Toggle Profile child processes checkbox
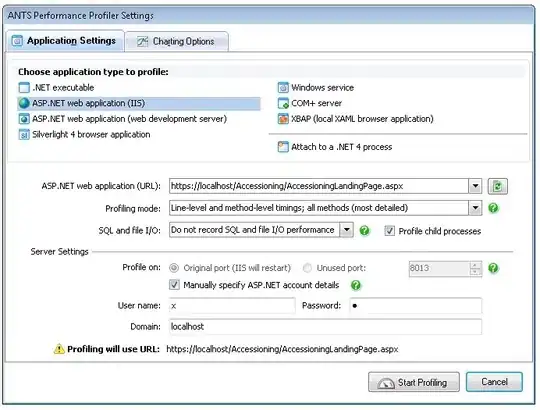 point(390,230)
